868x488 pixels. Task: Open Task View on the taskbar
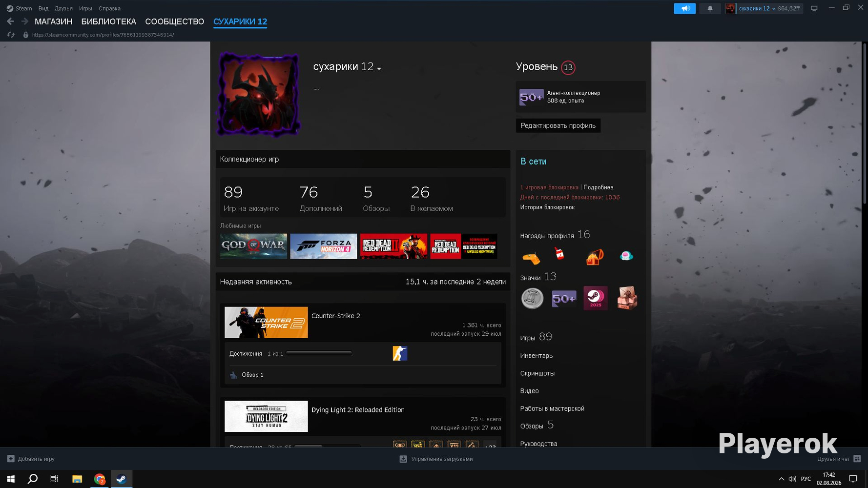(54, 479)
